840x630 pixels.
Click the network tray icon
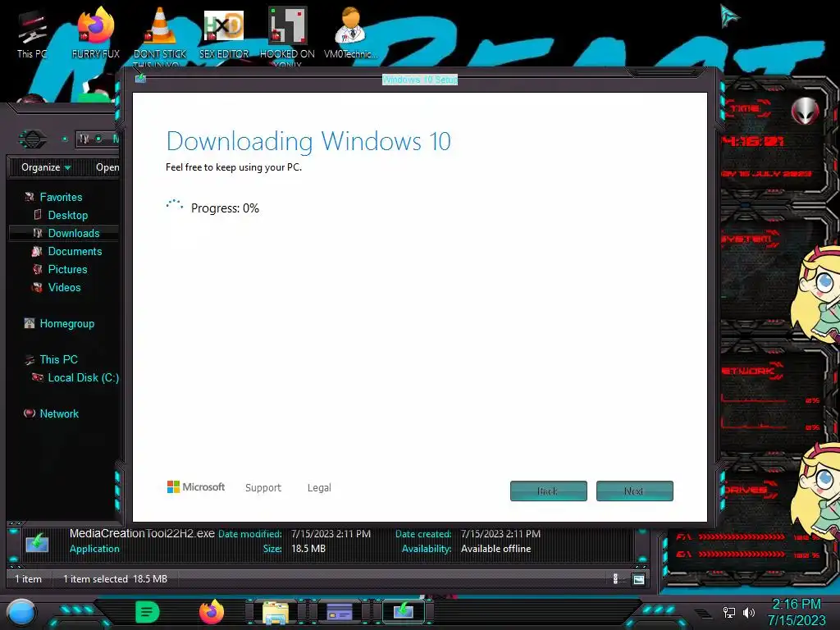[728, 612]
